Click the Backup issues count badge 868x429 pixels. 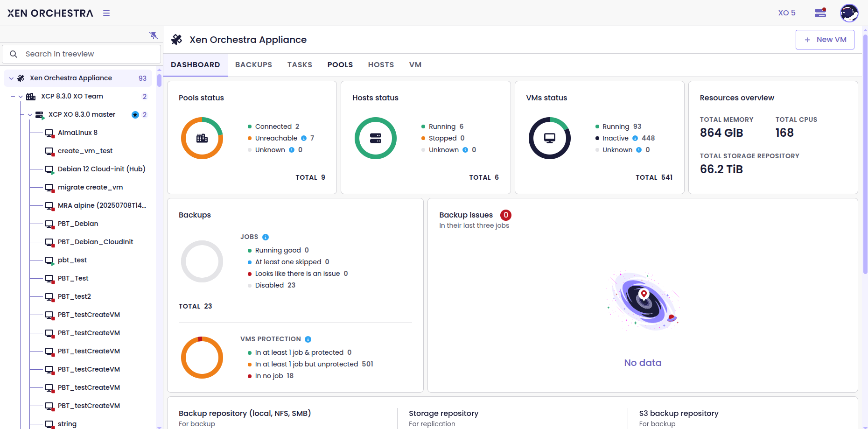tap(506, 215)
